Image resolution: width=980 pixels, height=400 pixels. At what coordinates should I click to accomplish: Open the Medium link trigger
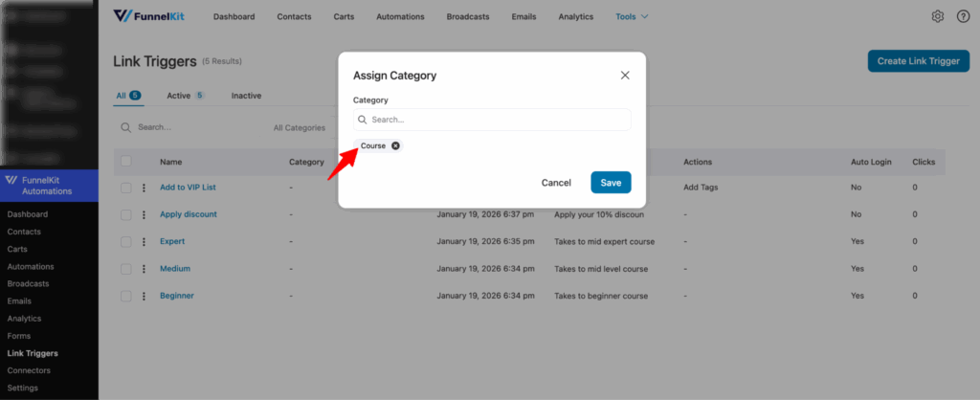(x=175, y=269)
